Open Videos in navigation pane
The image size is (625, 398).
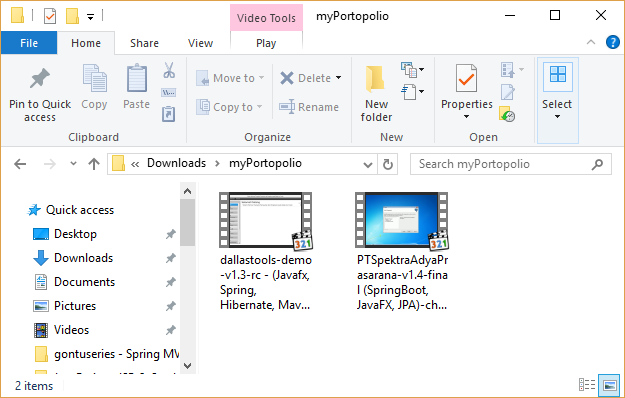pos(61,330)
